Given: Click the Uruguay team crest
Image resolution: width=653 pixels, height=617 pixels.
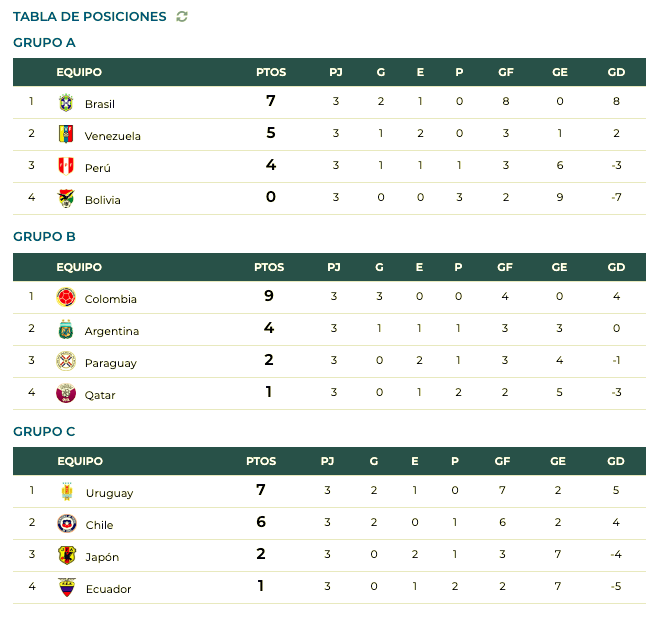Looking at the screenshot, I should pyautogui.click(x=67, y=491).
